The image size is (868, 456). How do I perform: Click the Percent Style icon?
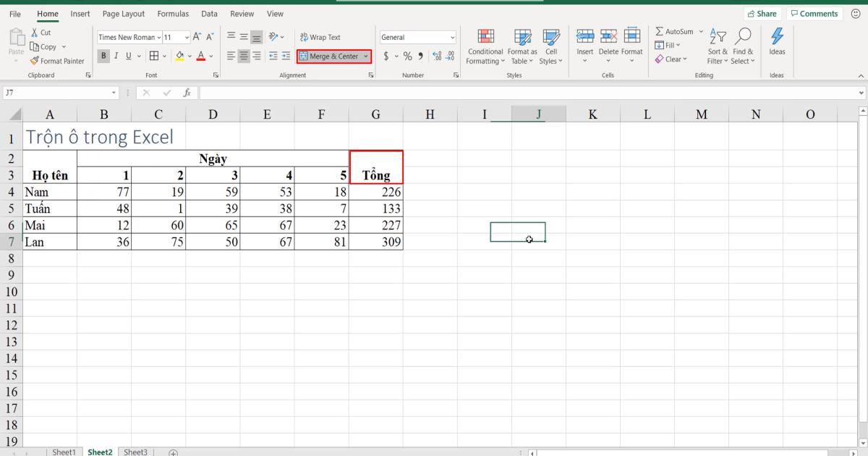[407, 56]
